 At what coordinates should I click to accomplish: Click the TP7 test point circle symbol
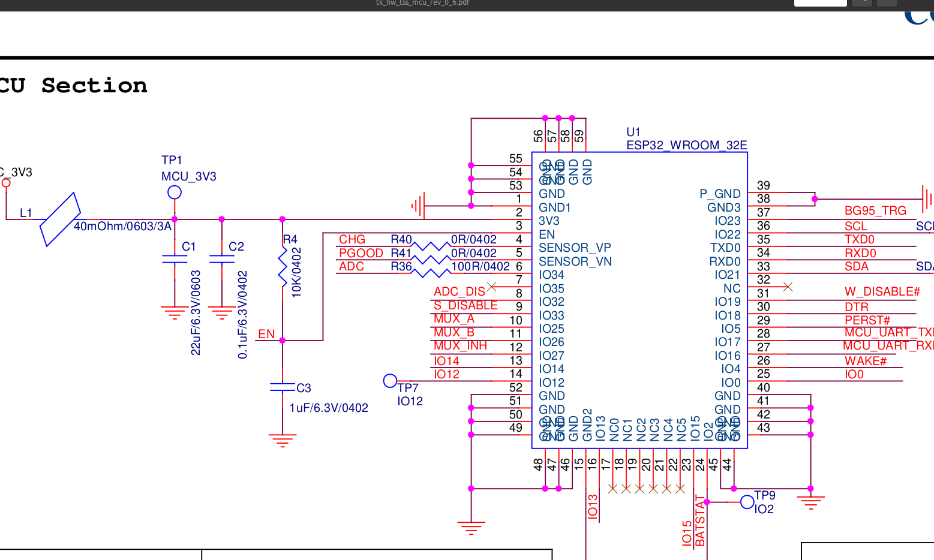click(390, 381)
